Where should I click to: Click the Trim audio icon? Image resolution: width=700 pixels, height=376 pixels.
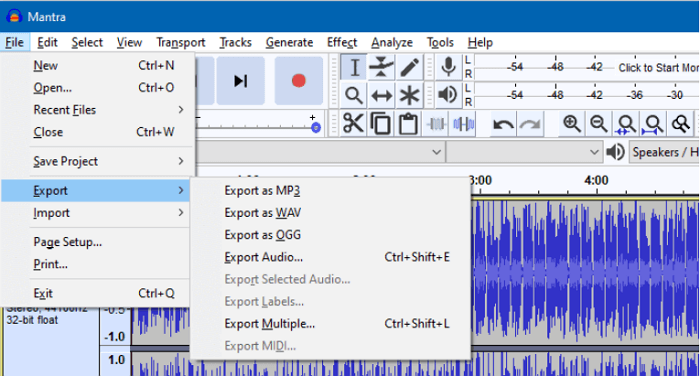[x=436, y=124]
